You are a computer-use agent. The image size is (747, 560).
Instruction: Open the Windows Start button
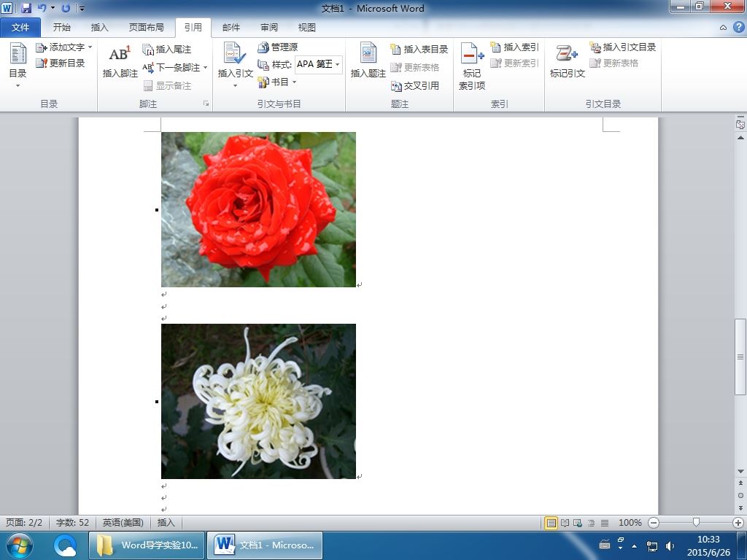tap(19, 545)
